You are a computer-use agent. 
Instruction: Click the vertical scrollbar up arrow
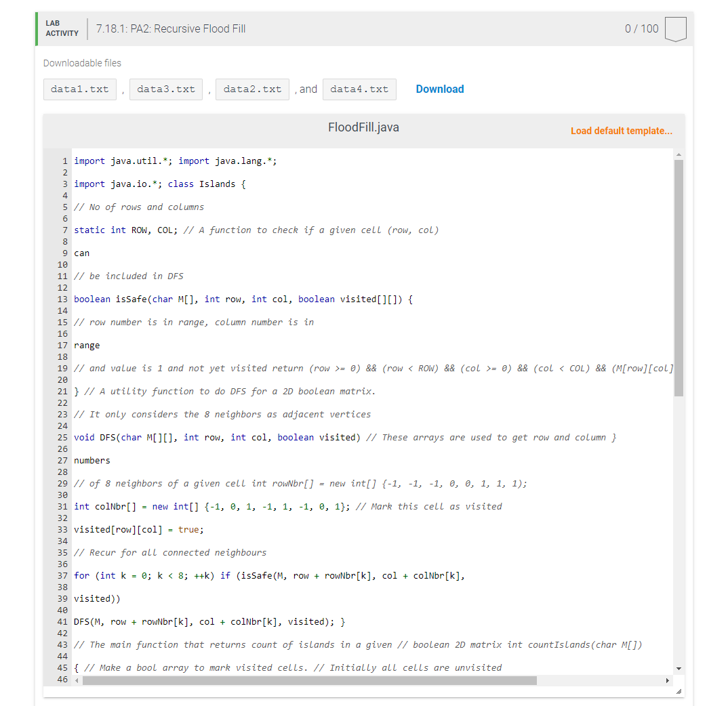tap(679, 154)
